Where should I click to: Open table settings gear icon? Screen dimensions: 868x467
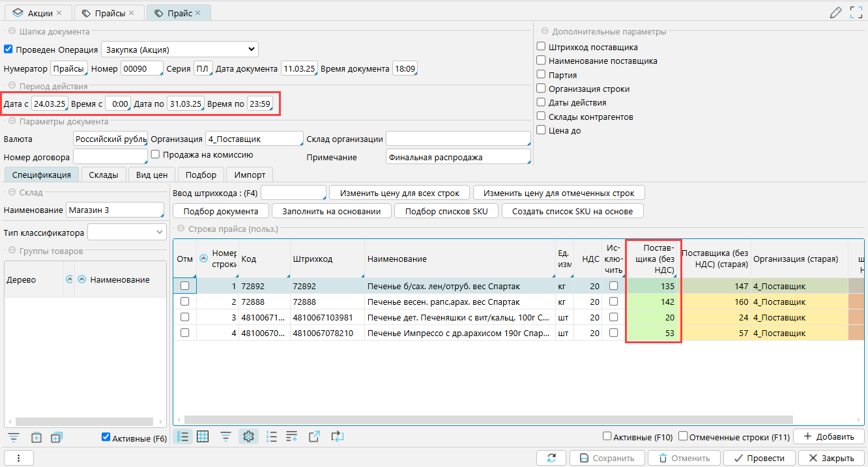[x=248, y=437]
